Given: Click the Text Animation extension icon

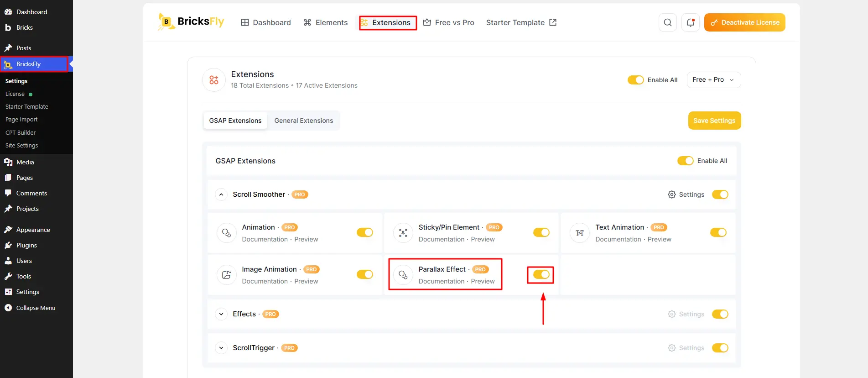Looking at the screenshot, I should pyautogui.click(x=580, y=233).
